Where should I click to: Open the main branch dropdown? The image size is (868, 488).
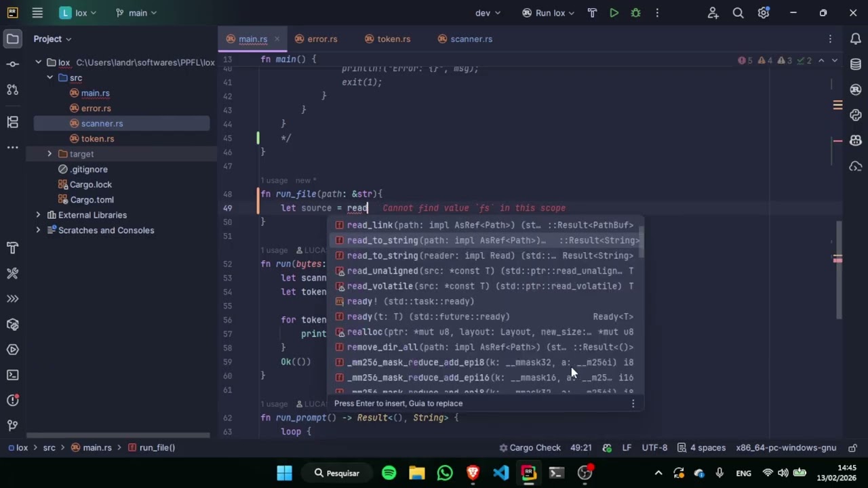click(136, 13)
